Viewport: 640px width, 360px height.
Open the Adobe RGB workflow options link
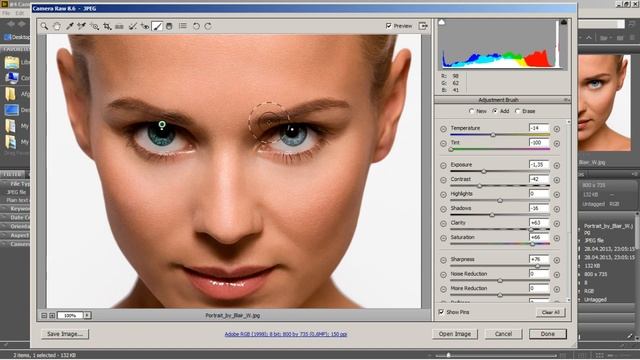click(286, 334)
